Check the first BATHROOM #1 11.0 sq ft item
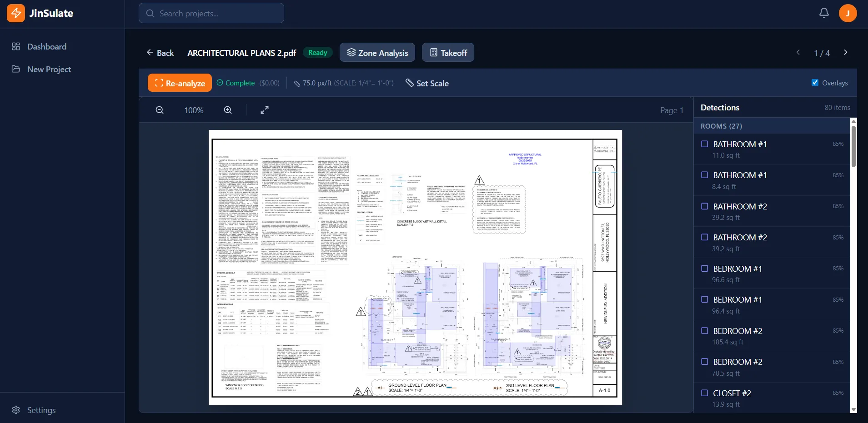Viewport: 868px width, 423px height. point(705,144)
